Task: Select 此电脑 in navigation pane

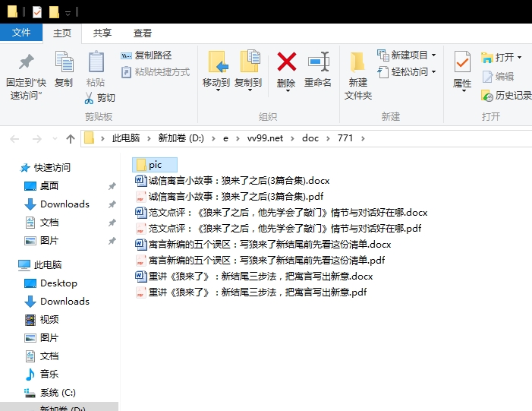Action: tap(40, 264)
